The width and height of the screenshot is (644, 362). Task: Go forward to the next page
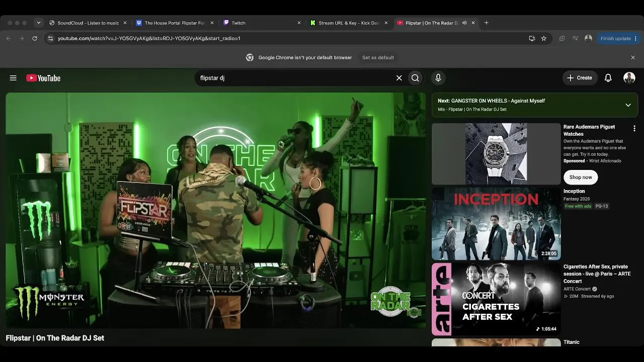(x=22, y=38)
